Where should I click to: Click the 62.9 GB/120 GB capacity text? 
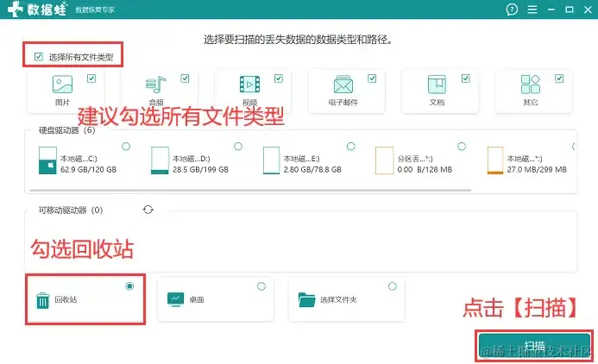pos(88,170)
